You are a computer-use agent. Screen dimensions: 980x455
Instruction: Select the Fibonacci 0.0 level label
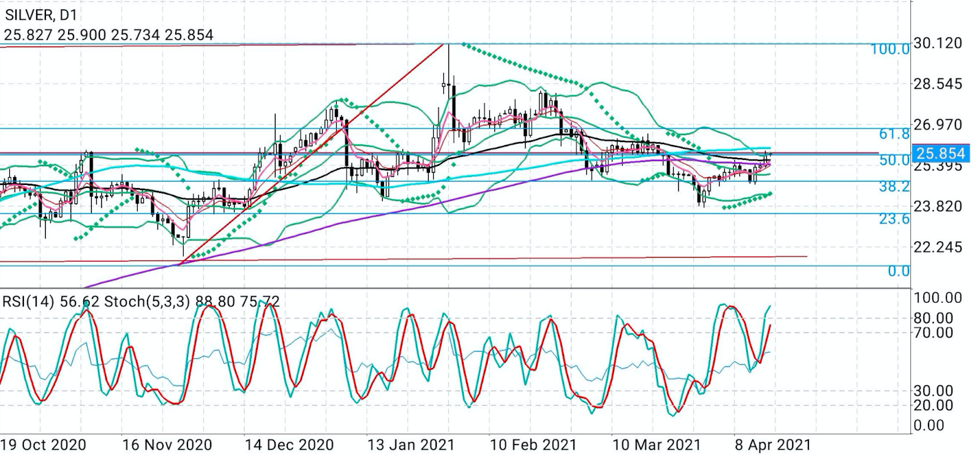tap(899, 271)
